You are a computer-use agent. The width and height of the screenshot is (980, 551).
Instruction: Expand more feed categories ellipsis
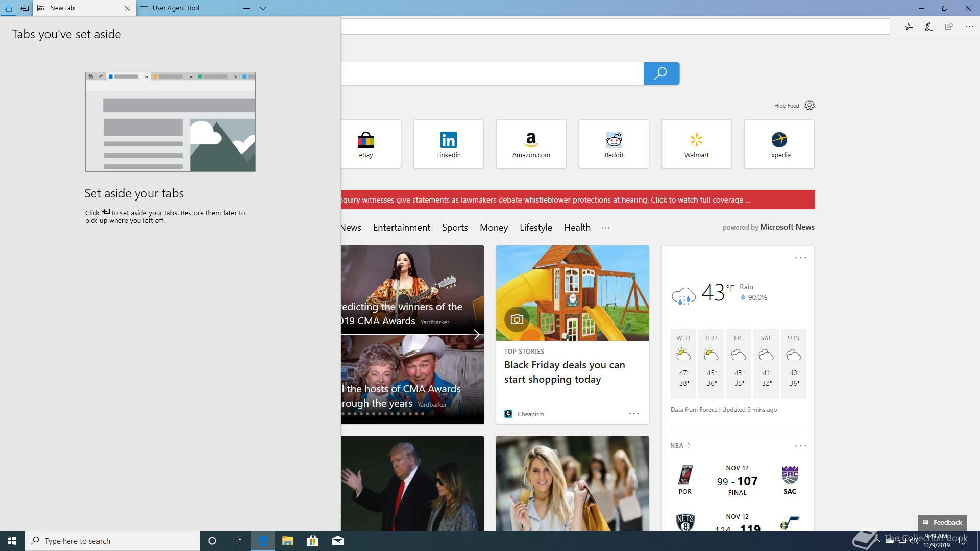point(605,228)
